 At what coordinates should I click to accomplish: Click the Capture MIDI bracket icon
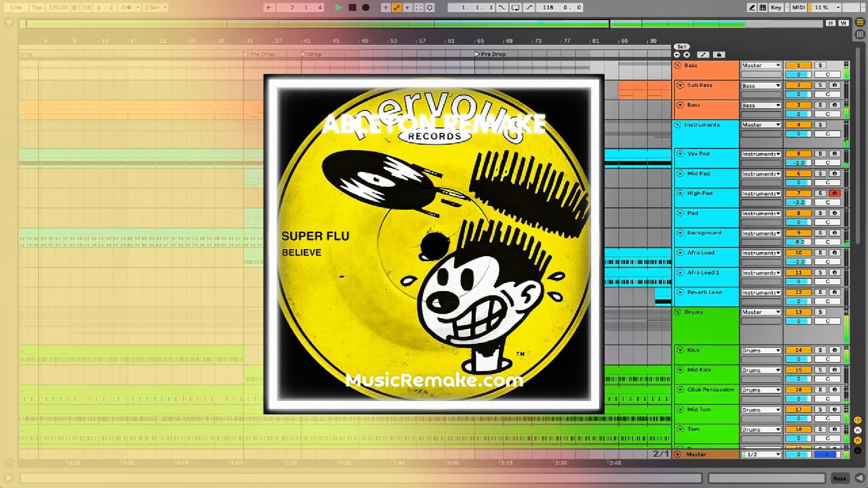pos(419,7)
